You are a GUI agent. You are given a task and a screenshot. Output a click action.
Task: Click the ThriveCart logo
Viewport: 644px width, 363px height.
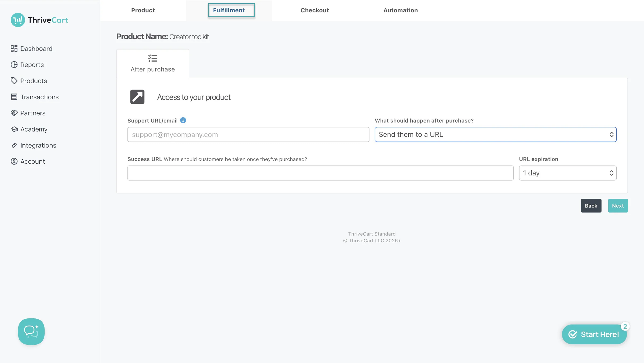click(x=39, y=20)
